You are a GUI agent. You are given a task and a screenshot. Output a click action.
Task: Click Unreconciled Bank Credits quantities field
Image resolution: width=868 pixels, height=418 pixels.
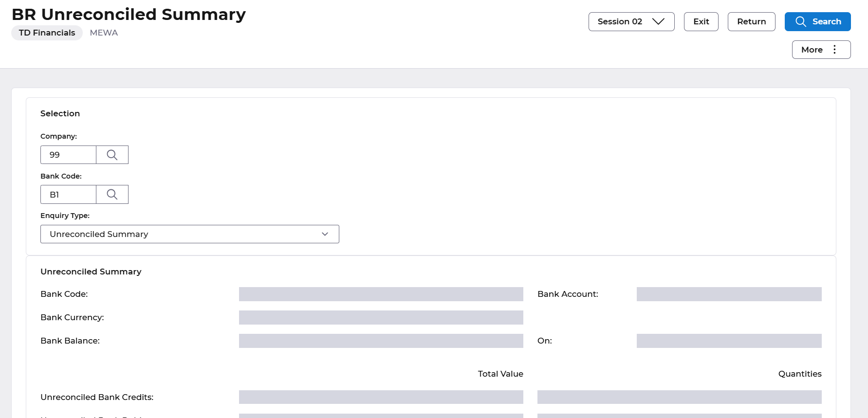(679, 397)
